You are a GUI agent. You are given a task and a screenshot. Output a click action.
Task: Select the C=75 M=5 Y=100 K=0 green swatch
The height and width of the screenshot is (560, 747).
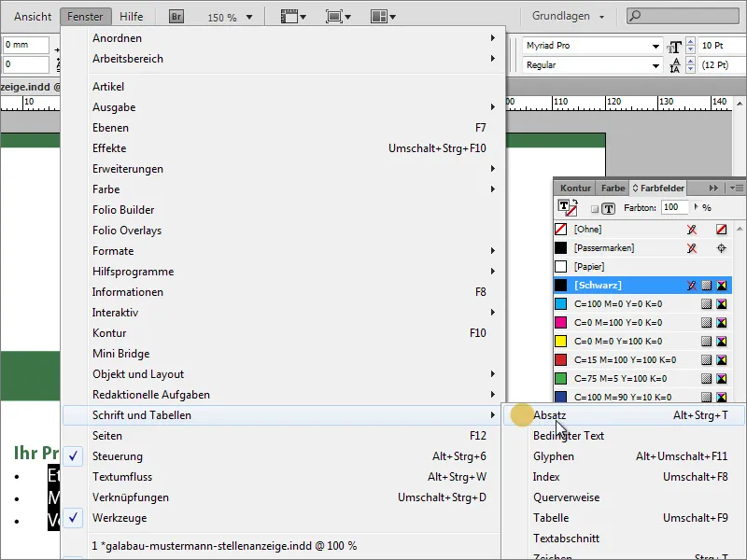(642, 379)
